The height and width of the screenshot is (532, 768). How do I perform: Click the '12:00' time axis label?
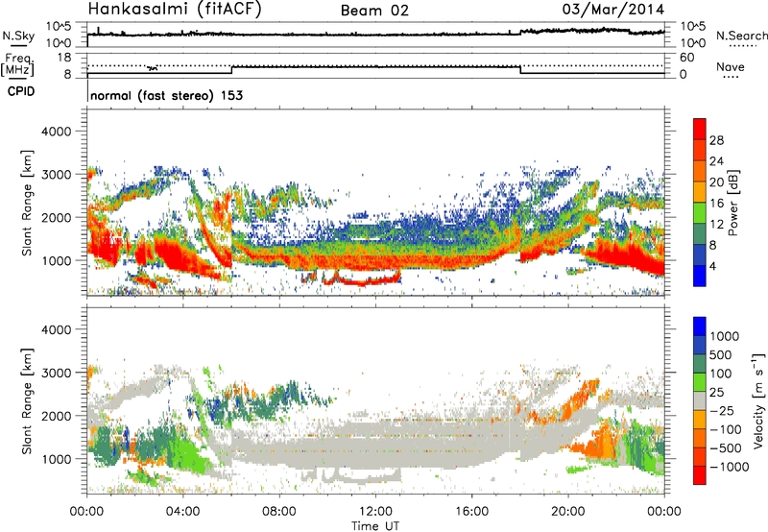[x=375, y=512]
